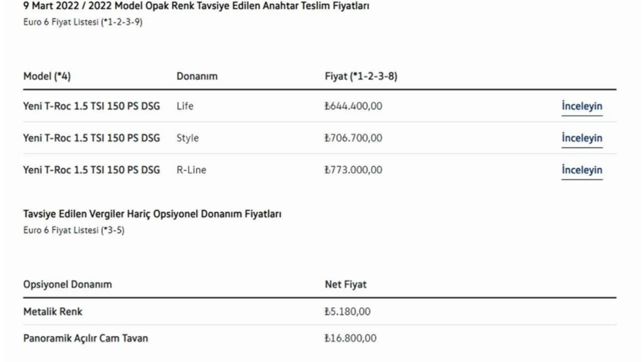Click the ₺644.400,00 price
Viewport: 644px width, 362px height.
(354, 106)
